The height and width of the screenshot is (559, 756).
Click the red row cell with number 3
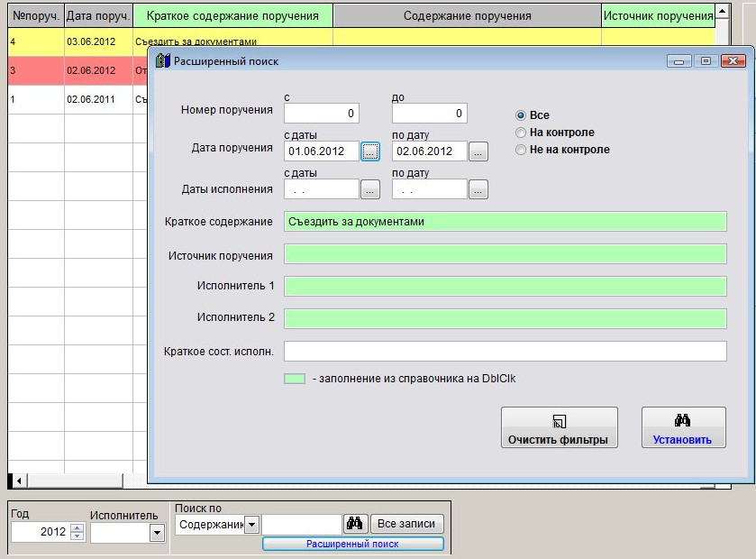36,71
